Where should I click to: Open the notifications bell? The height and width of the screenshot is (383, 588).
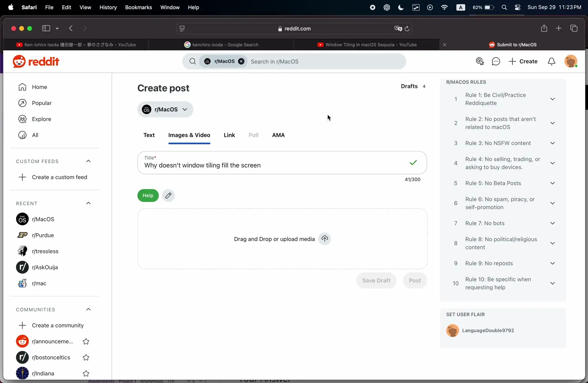tap(552, 61)
